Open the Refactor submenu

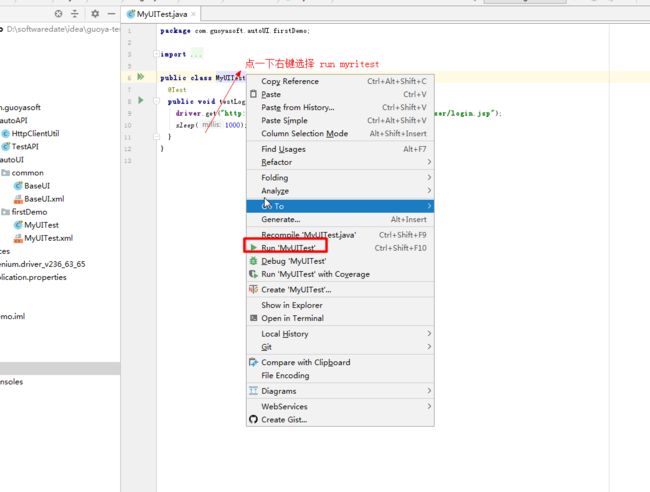(x=340, y=162)
